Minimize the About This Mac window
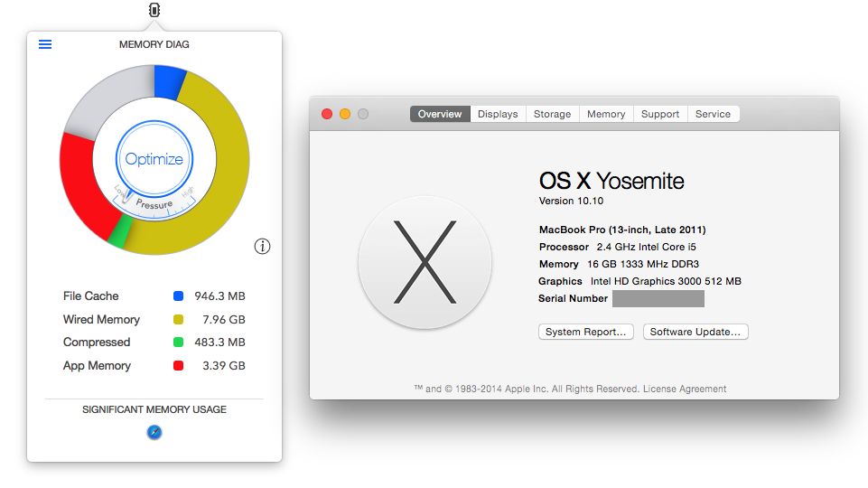The width and height of the screenshot is (868, 488). coord(345,114)
